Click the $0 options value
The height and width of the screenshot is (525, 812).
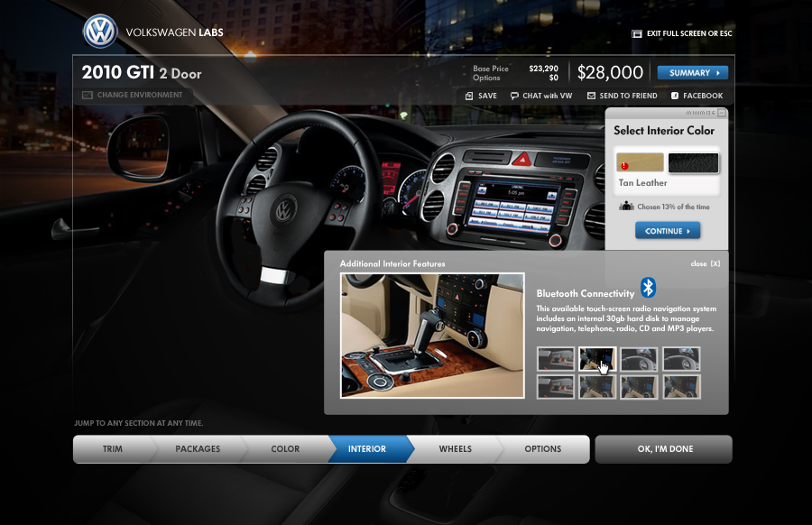pyautogui.click(x=554, y=78)
